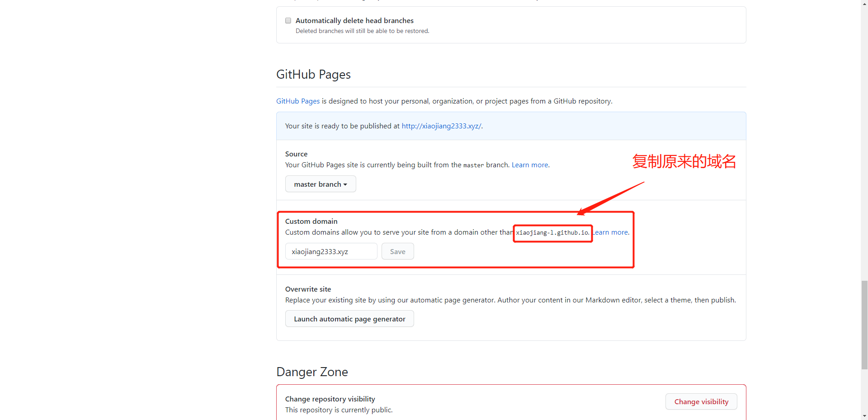The image size is (868, 420).
Task: Launch automatic page generator
Action: coord(349,319)
